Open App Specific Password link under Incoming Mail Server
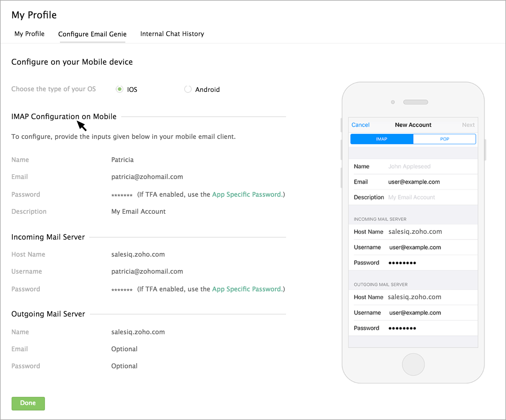Screen dimensions: 506x420 tap(247, 289)
